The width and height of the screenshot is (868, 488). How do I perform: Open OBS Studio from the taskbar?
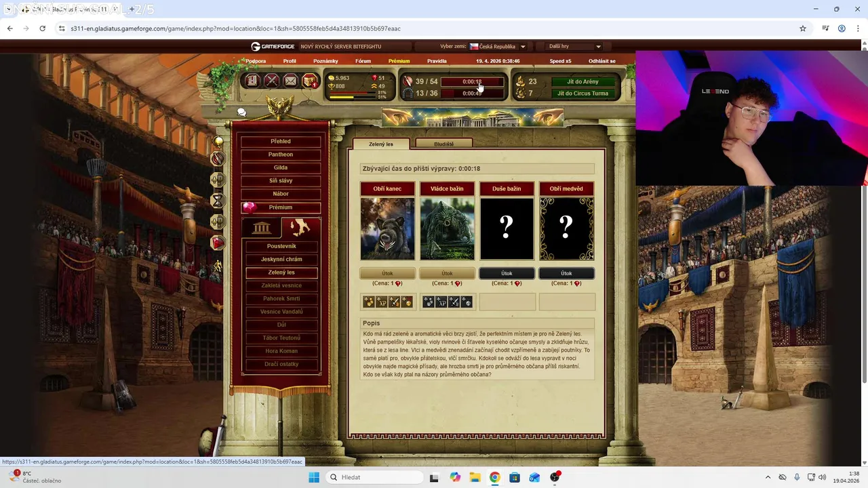[x=555, y=477]
